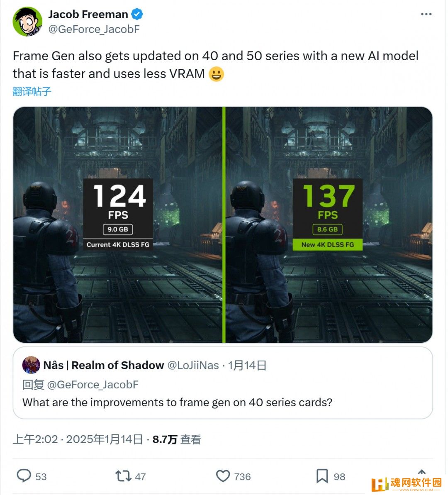Open the DLSS FPS comparison image

(x=223, y=225)
